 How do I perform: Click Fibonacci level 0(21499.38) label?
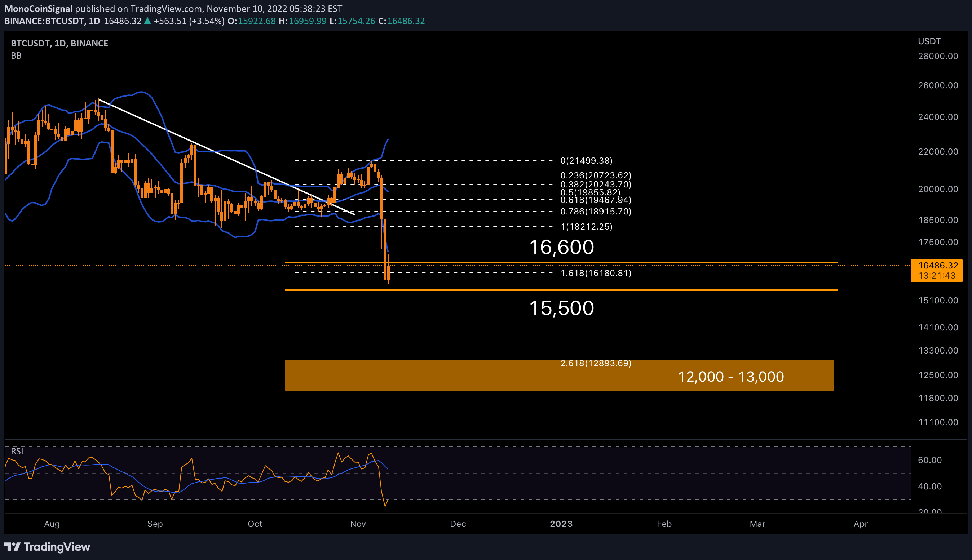pos(586,160)
